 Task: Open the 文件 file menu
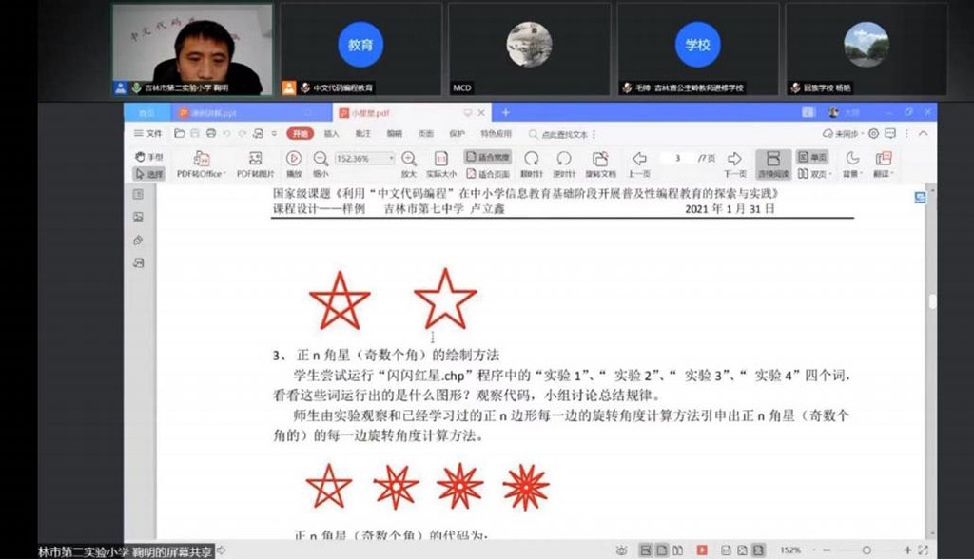pos(147,133)
